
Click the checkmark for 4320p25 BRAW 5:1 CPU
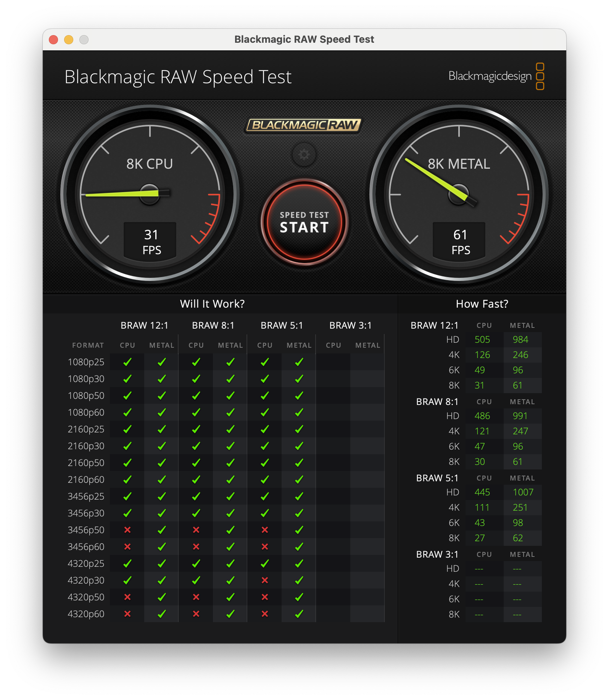click(265, 563)
